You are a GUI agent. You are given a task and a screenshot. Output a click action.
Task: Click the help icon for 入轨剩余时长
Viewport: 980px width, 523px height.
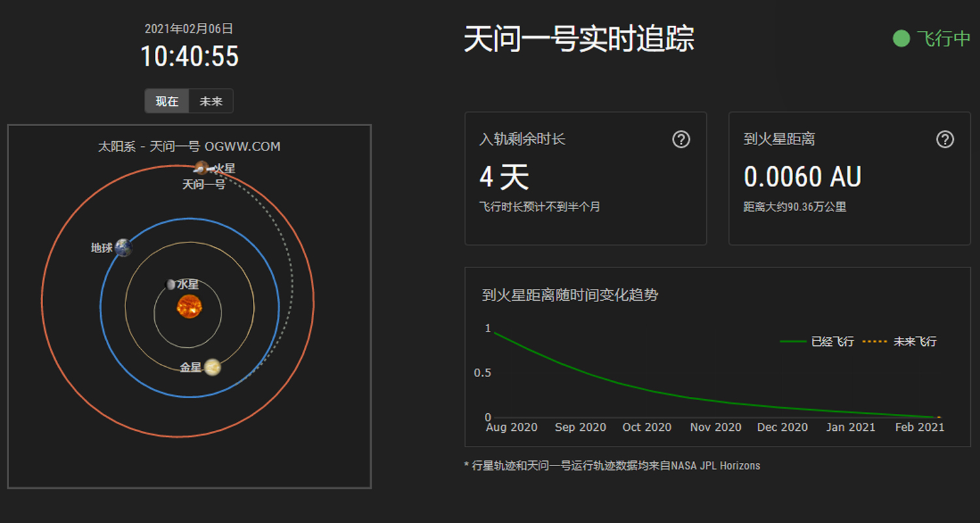point(681,139)
